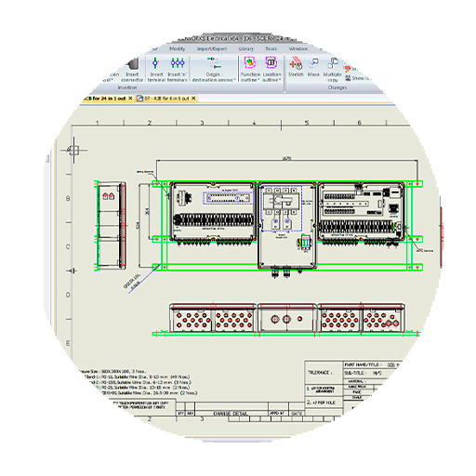Select the Move tool
Screen dimensions: 476x476
coord(313,67)
